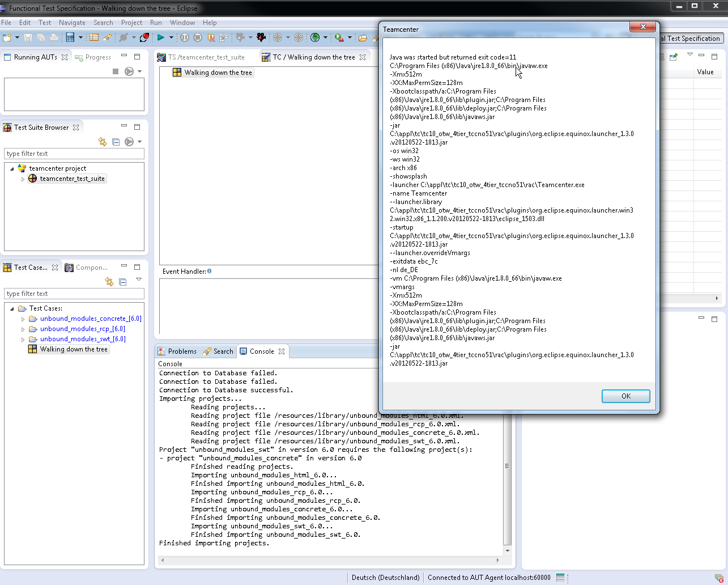Image resolution: width=728 pixels, height=585 pixels.
Task: Click the Pause test execution icon
Action: click(x=185, y=37)
